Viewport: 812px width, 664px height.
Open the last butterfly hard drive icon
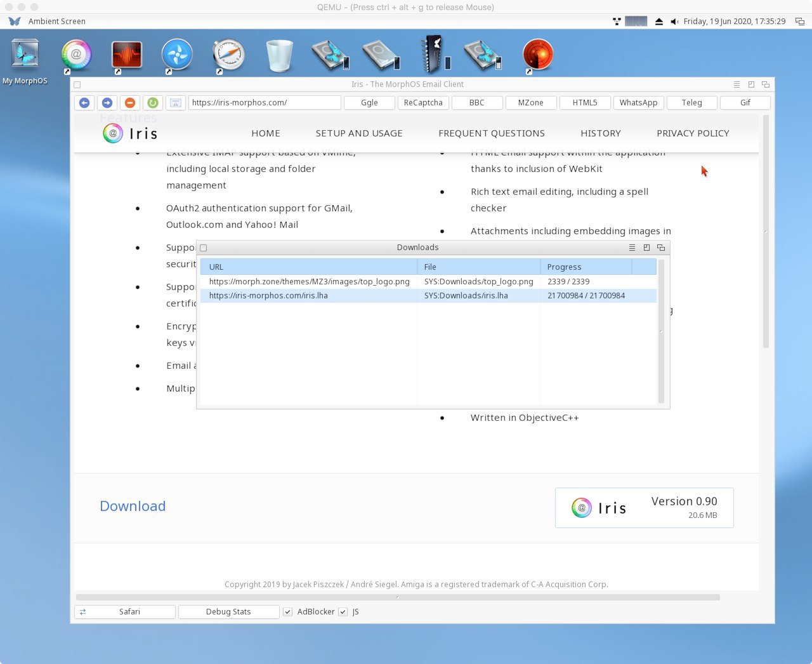(x=483, y=55)
